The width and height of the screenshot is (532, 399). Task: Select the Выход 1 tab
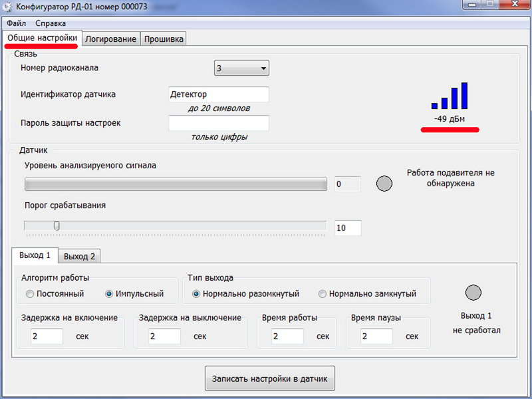tap(35, 255)
